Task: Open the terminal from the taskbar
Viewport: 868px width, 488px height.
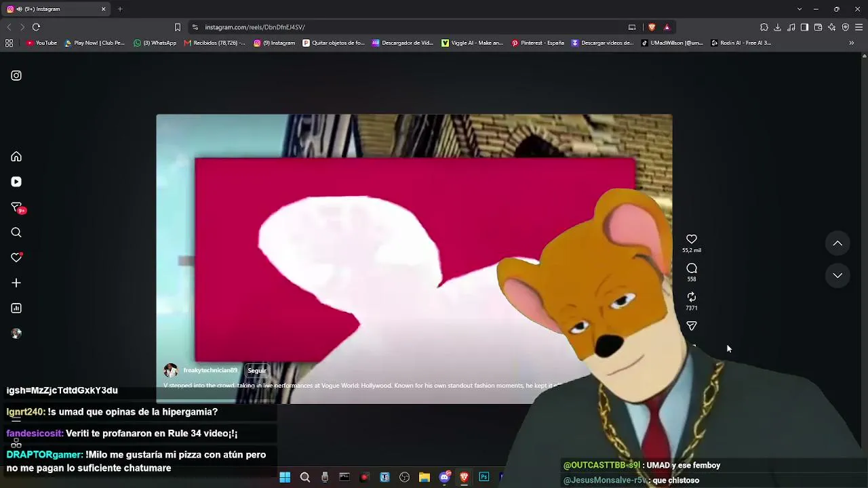Action: click(344, 477)
